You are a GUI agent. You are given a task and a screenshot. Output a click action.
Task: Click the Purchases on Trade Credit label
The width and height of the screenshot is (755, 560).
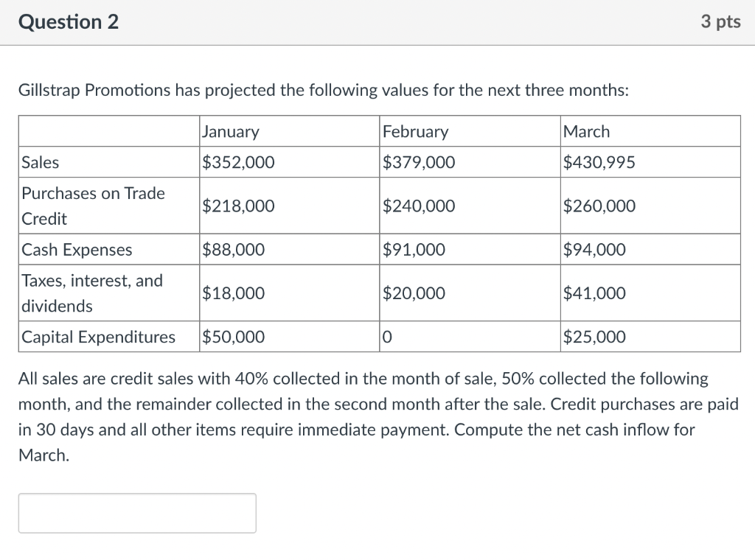93,206
